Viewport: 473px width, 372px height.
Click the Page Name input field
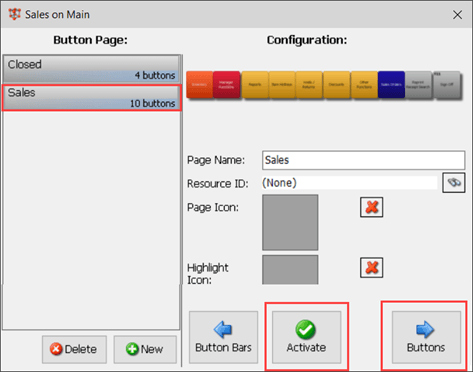click(363, 160)
